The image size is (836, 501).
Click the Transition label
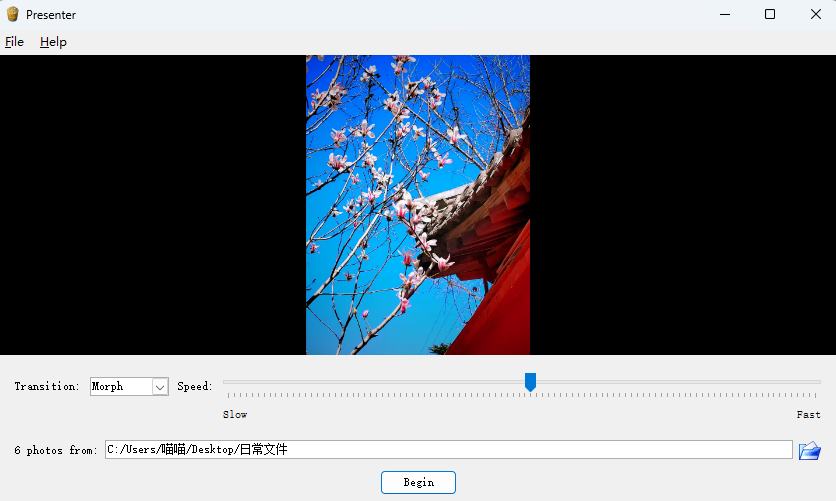click(47, 387)
